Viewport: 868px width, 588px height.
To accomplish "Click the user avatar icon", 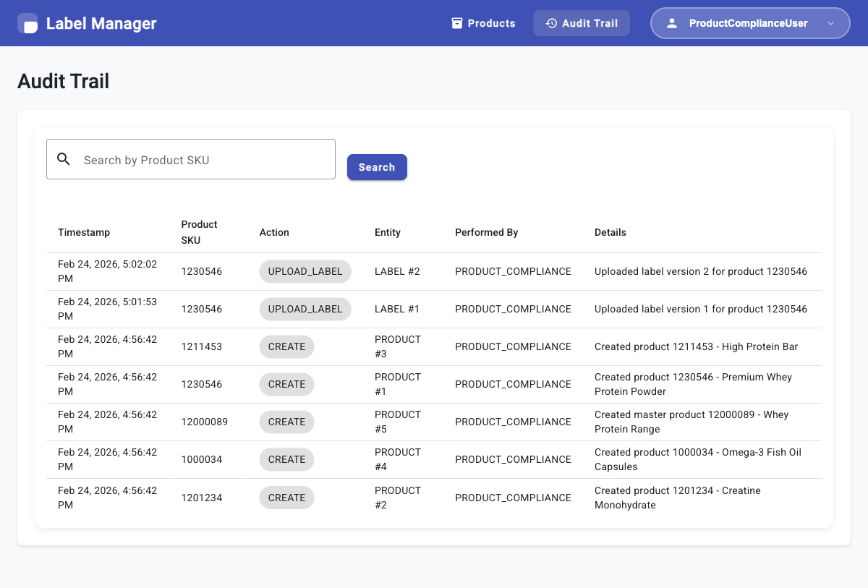I will coord(672,23).
